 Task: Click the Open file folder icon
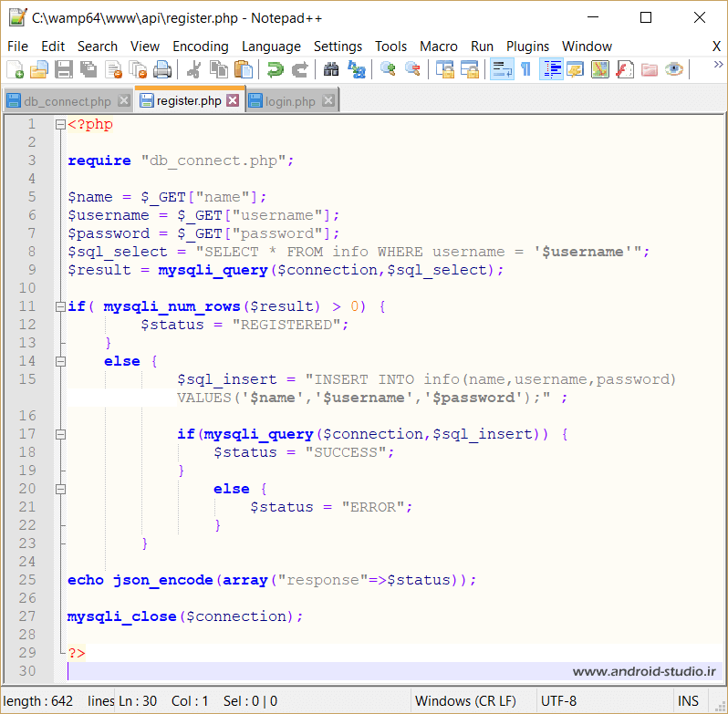pyautogui.click(x=39, y=69)
